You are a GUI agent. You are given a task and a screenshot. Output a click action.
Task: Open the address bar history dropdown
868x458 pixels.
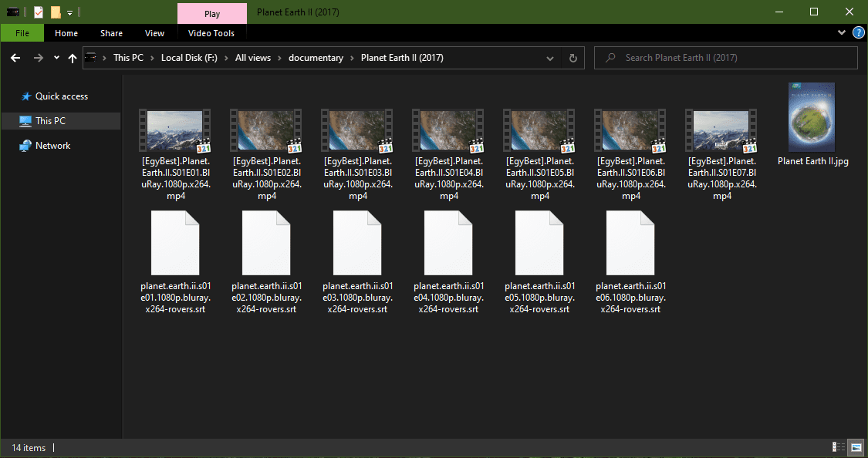[549, 58]
